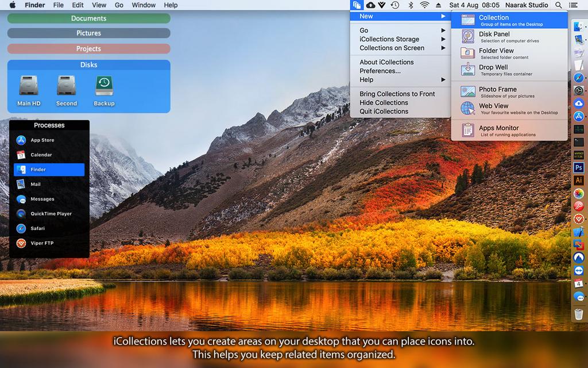The width and height of the screenshot is (588, 368).
Task: Open System Preferences in the Dock
Action: pos(579,90)
